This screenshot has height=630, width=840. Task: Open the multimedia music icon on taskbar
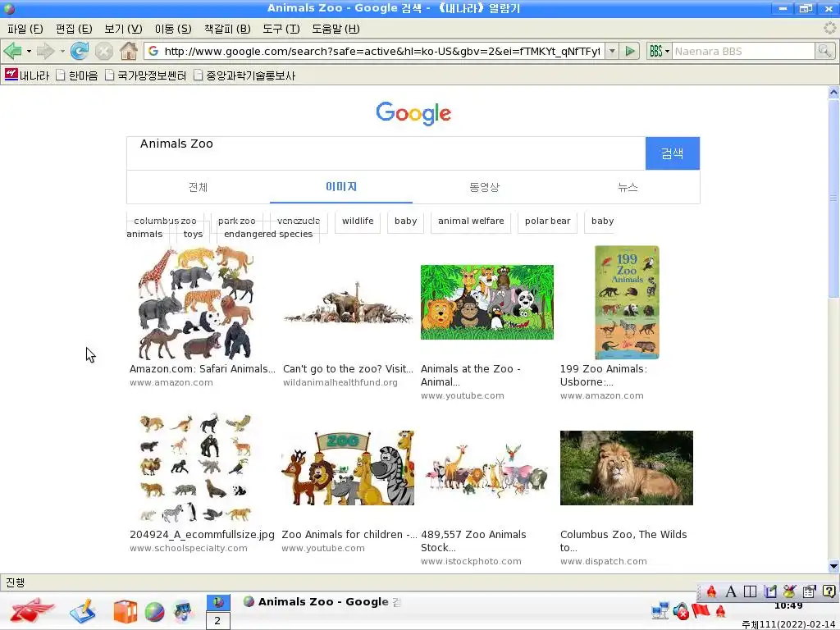click(183, 612)
